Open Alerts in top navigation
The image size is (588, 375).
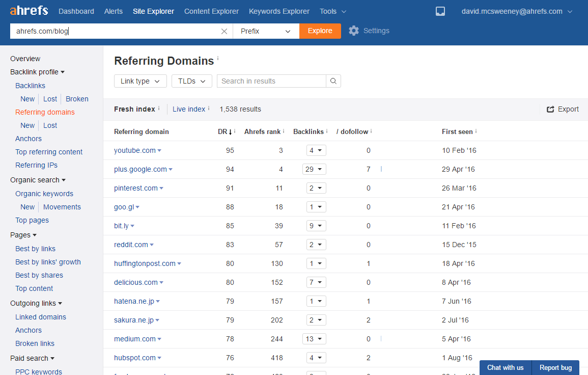pos(113,11)
